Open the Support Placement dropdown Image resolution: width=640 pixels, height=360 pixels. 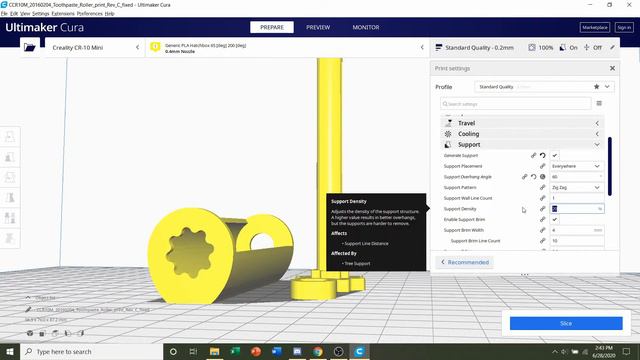click(x=577, y=166)
